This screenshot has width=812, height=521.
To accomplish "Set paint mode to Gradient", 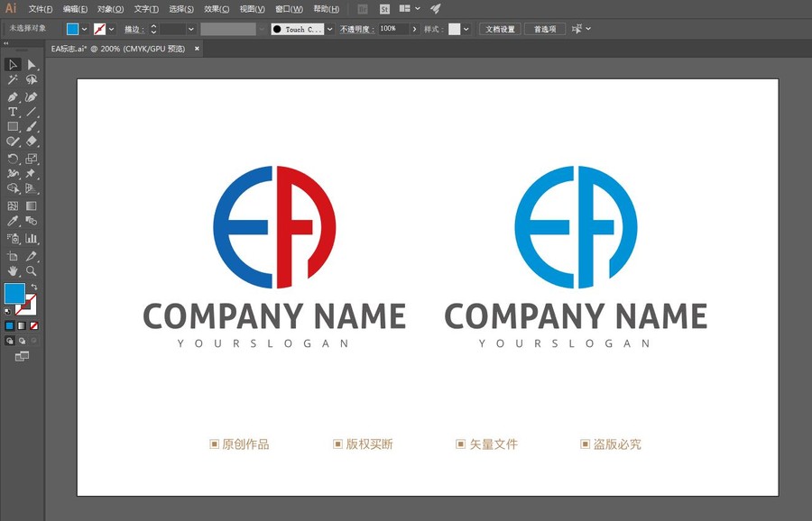I will 22,326.
